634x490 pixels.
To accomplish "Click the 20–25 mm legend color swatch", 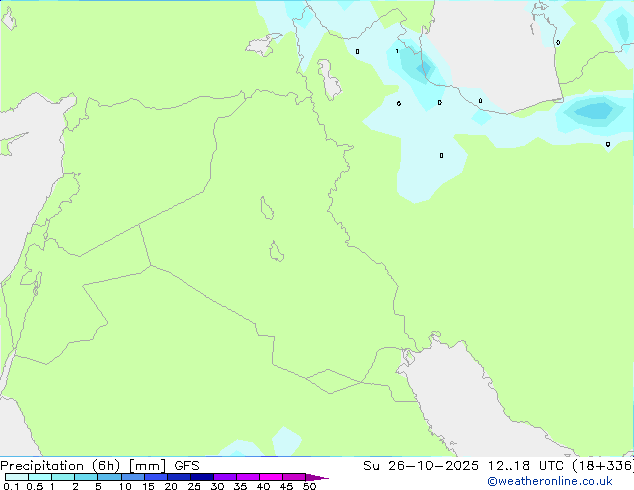I will tap(179, 477).
